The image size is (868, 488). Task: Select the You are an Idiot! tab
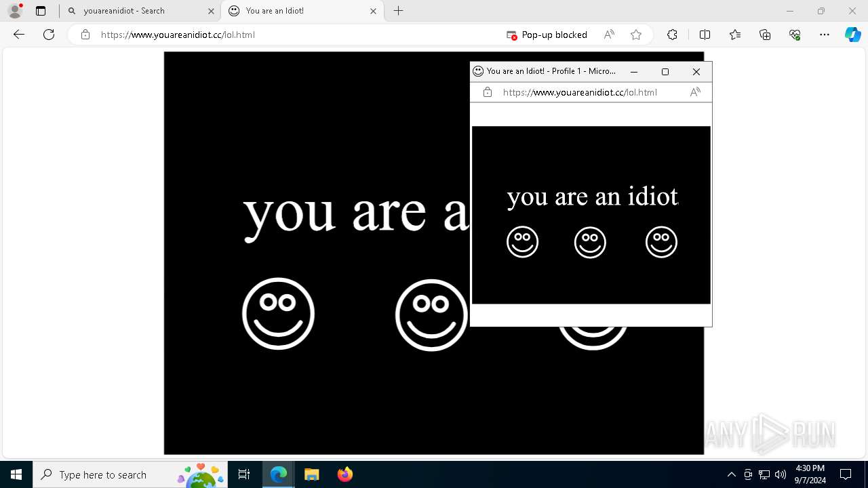(x=302, y=11)
